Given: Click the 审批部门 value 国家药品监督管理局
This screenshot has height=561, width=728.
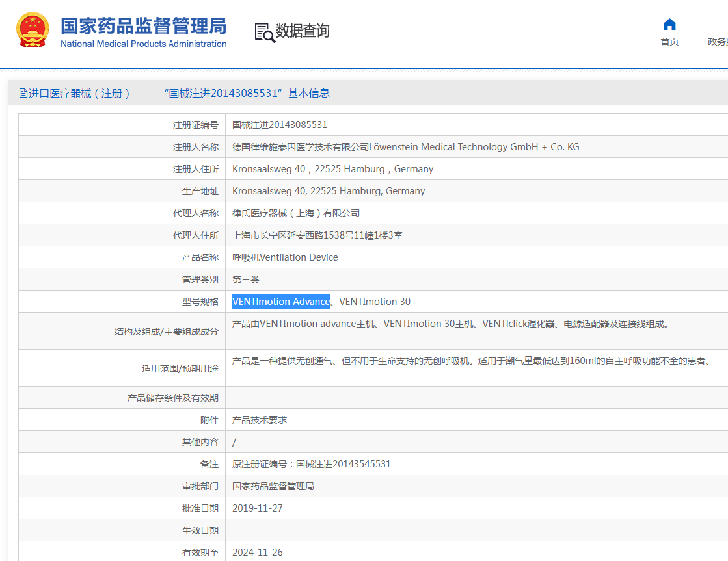Looking at the screenshot, I should pyautogui.click(x=273, y=486).
